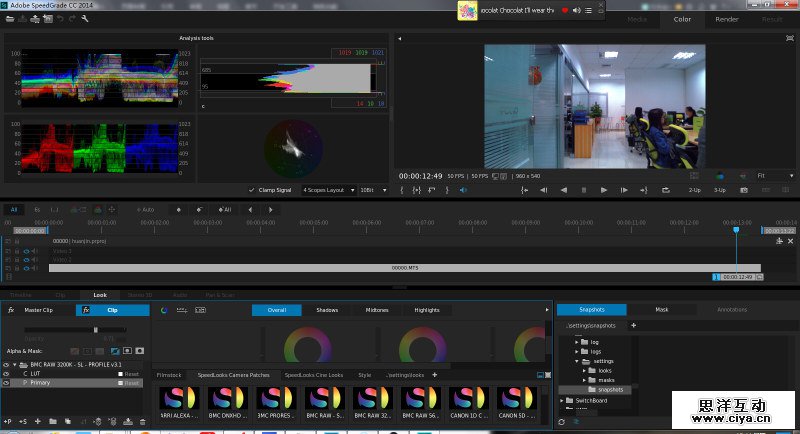Click the 2-Up view button
The height and width of the screenshot is (434, 800).
pyautogui.click(x=694, y=189)
